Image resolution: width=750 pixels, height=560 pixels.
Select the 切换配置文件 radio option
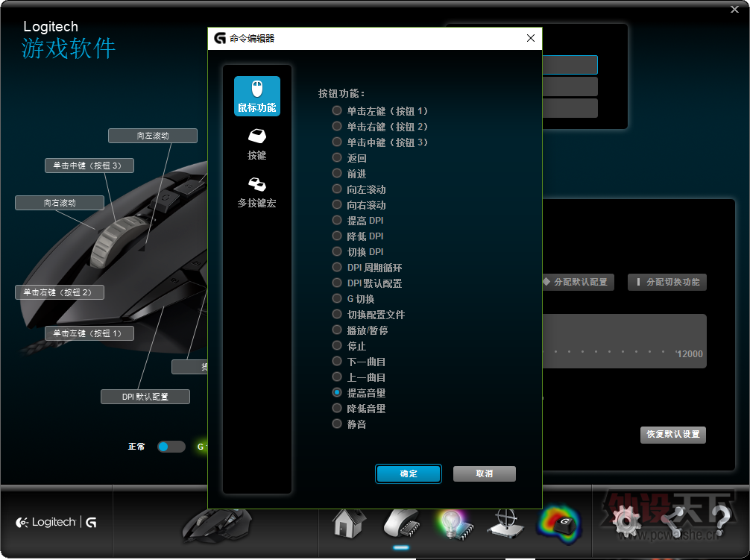[x=337, y=314]
